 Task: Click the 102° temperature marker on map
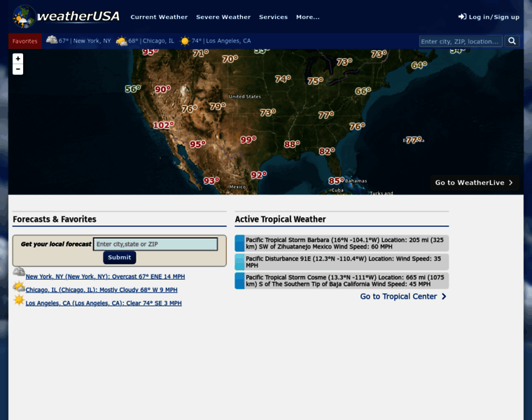click(x=163, y=125)
